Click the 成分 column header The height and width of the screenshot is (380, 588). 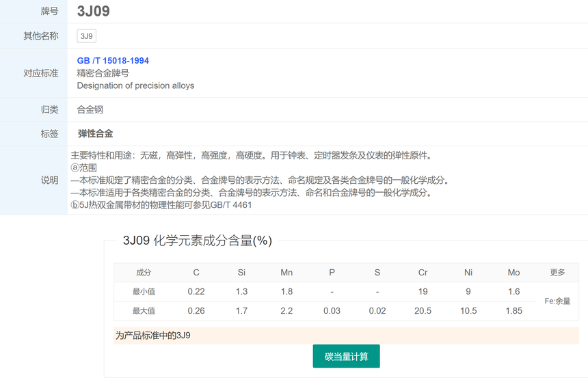(x=144, y=273)
